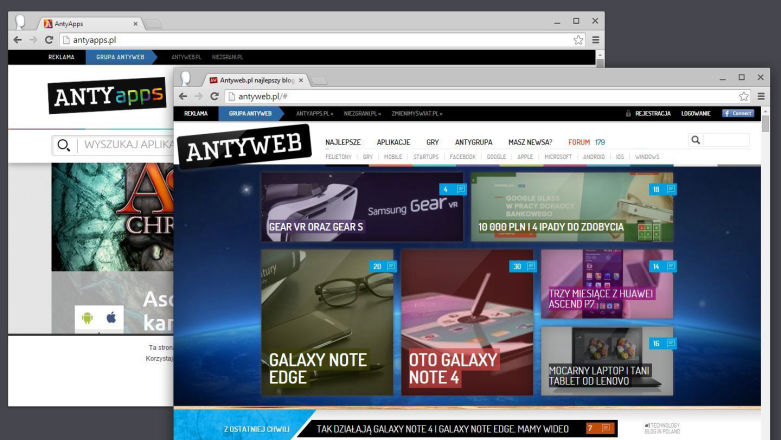Viewport: 781px width, 440px height.
Task: Open the MASZ NEWSA? menu item
Action: click(530, 142)
